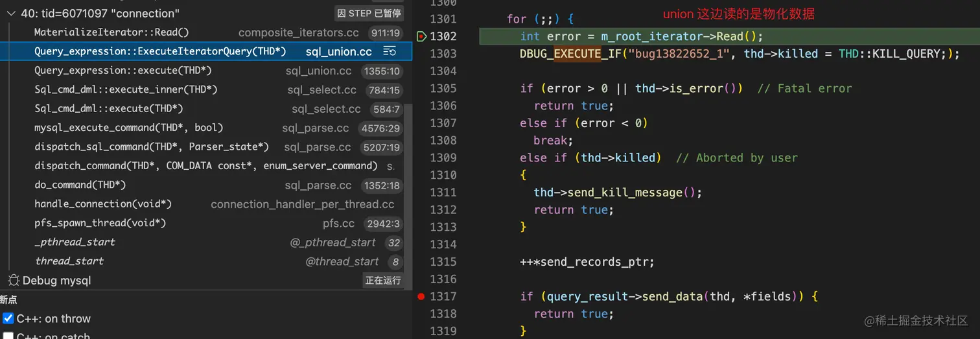Click ++*send_records_ptr on line 1315
This screenshot has width=980, height=339.
point(587,262)
